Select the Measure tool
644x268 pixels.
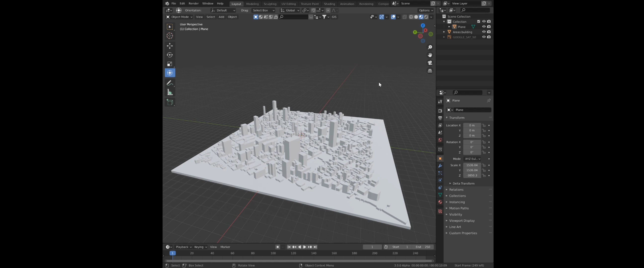[x=170, y=92]
